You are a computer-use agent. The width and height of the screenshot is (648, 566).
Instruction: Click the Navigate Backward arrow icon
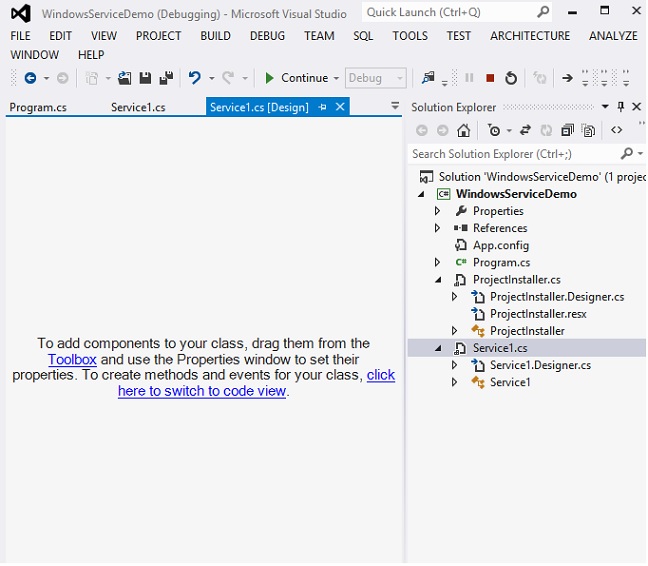(x=30, y=78)
